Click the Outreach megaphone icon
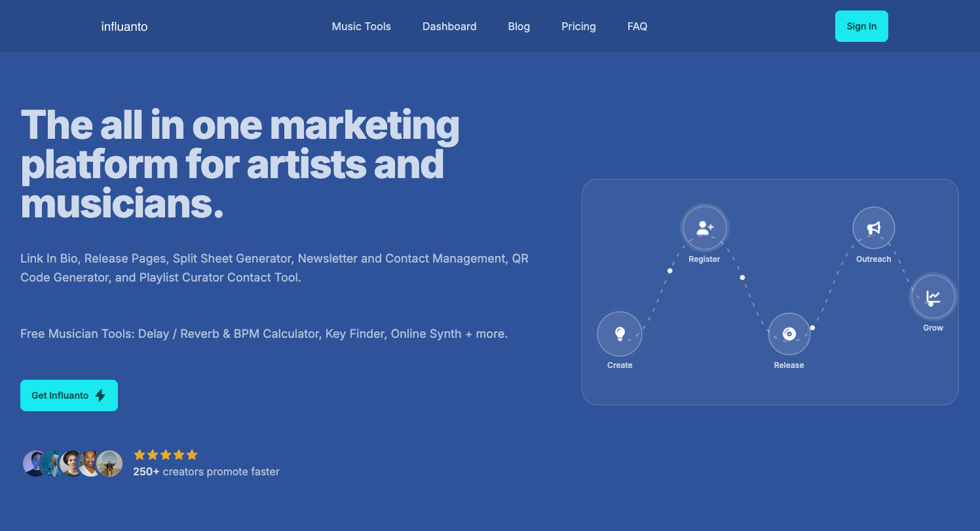The height and width of the screenshot is (531, 980). tap(874, 228)
